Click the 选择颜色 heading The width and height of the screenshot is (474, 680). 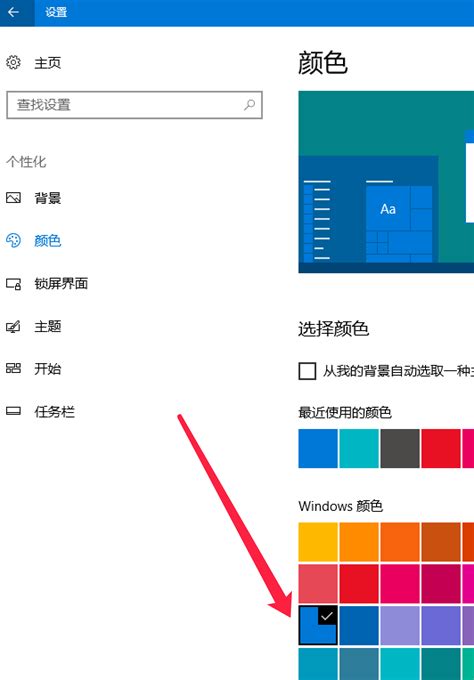[333, 329]
